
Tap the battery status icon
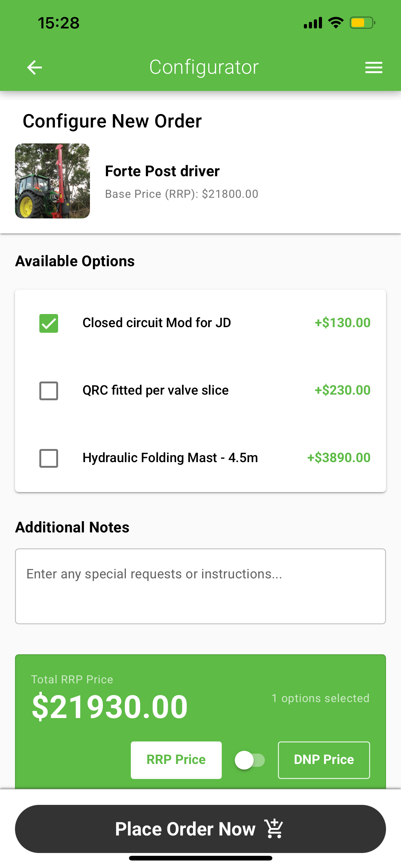tap(363, 23)
